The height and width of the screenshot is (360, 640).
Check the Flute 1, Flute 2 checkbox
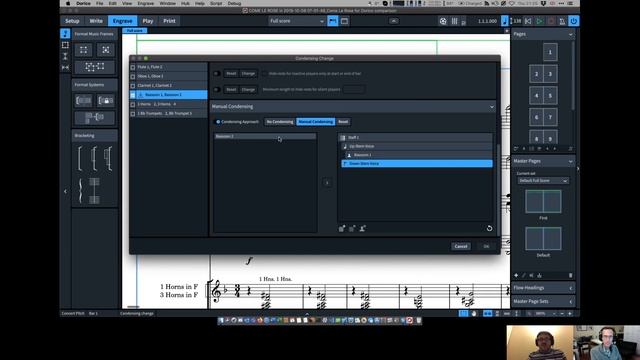(133, 67)
